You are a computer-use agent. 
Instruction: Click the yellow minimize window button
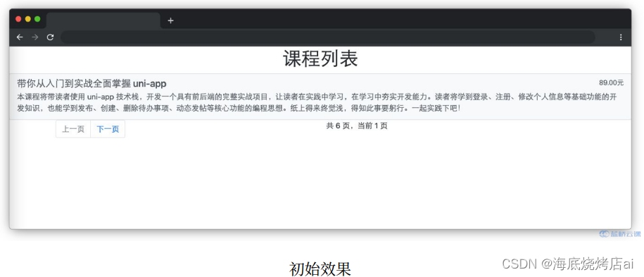point(28,19)
